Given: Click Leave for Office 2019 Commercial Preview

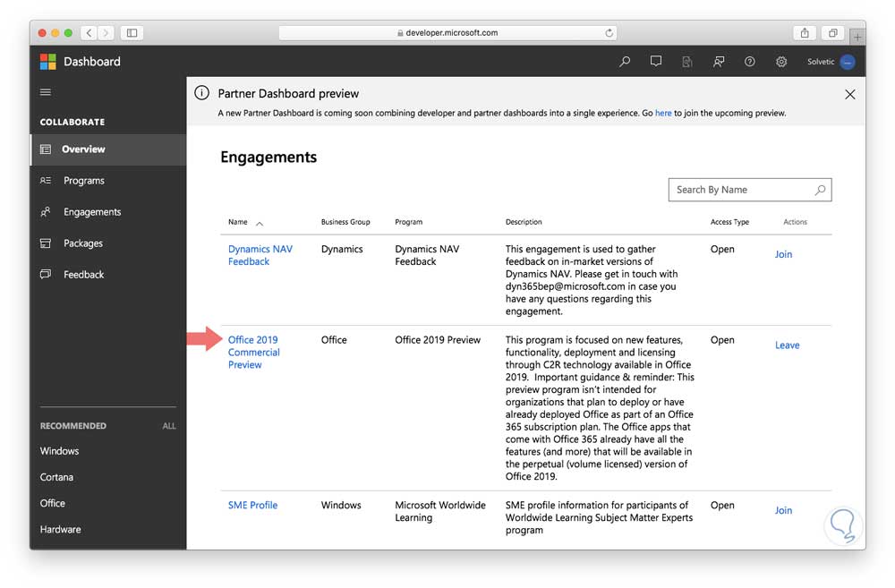Looking at the screenshot, I should [787, 345].
